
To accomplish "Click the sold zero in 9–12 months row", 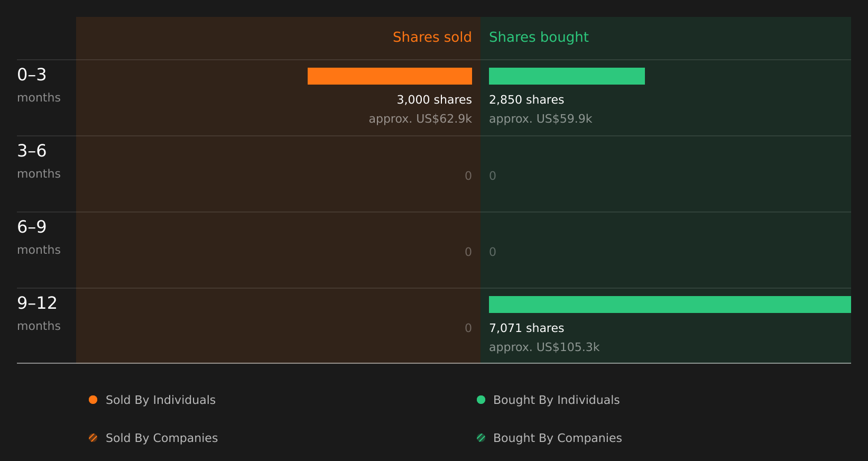I will point(468,328).
